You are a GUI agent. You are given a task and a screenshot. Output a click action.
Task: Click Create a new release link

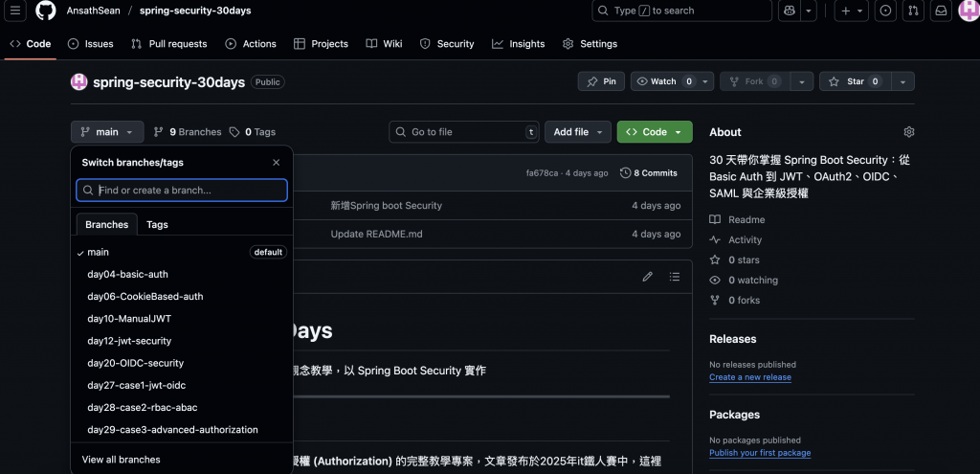tap(750, 377)
